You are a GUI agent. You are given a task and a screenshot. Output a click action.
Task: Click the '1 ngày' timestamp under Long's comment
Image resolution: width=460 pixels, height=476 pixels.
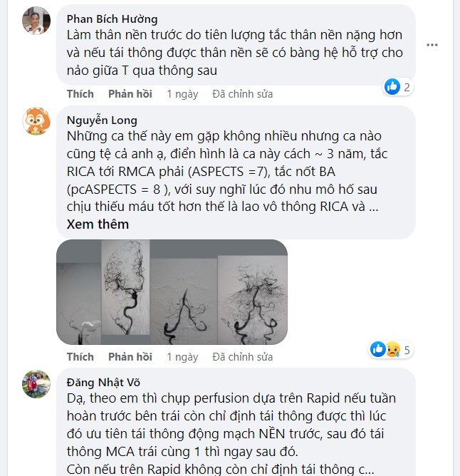182,356
